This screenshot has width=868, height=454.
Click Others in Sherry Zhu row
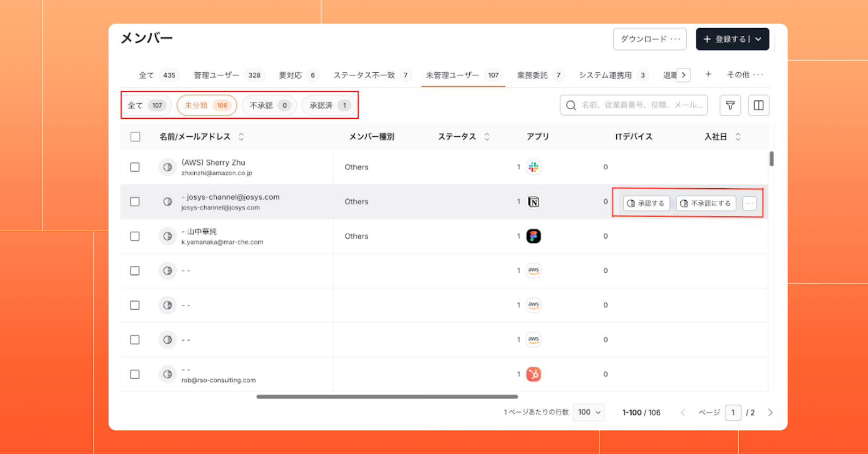[356, 167]
